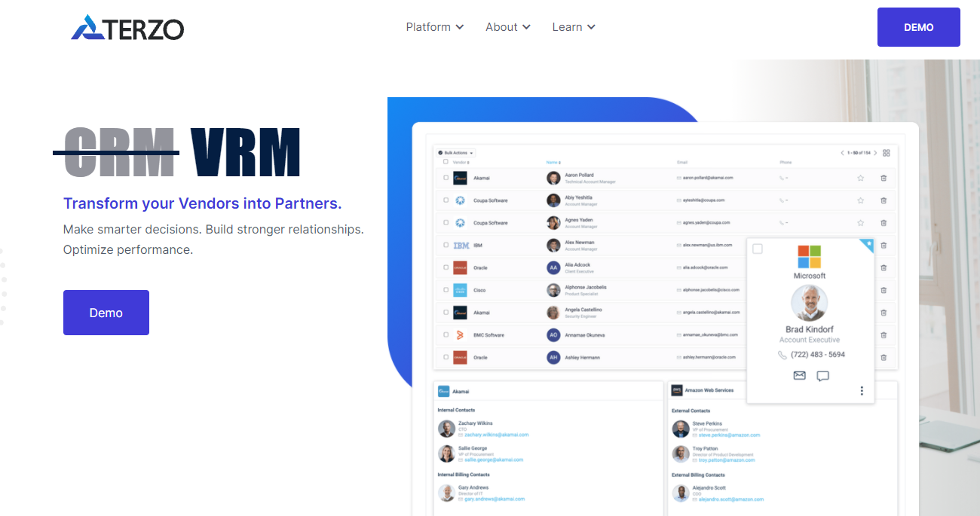Click the DEMO button in top header
Screen dimensions: 980x516
919,27
